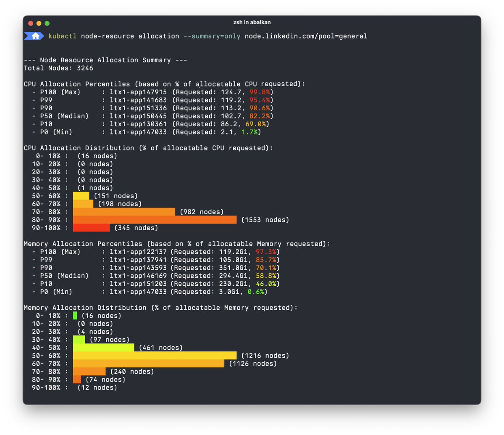Click node name 'ltx1-app130361'

point(138,124)
